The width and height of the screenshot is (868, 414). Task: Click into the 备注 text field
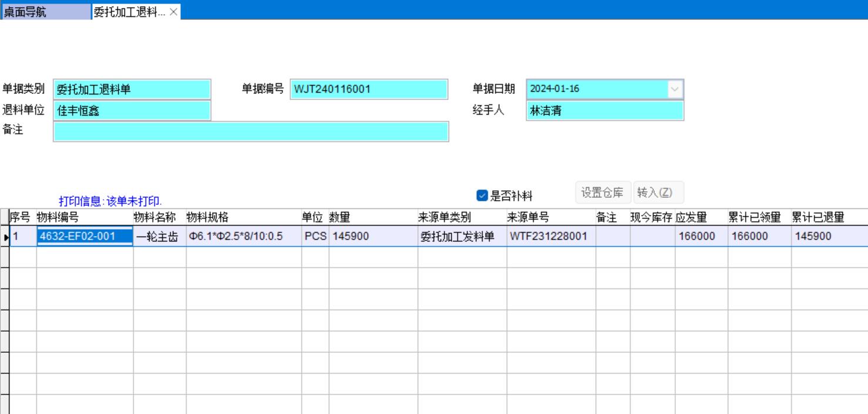251,132
